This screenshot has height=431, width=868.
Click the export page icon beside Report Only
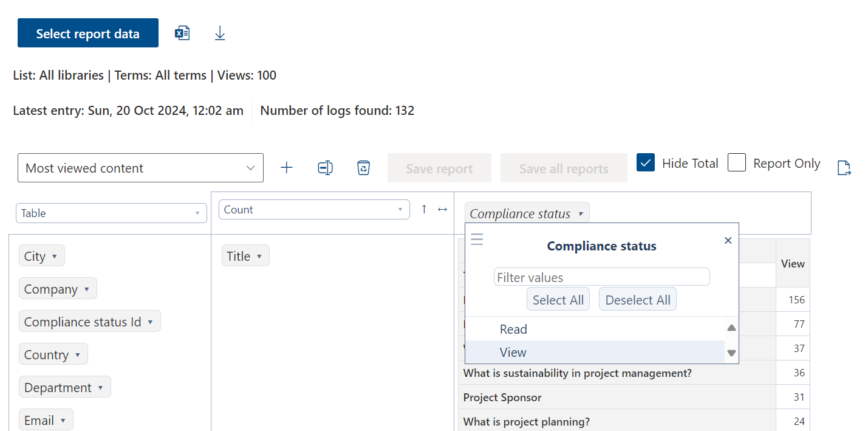pos(844,168)
